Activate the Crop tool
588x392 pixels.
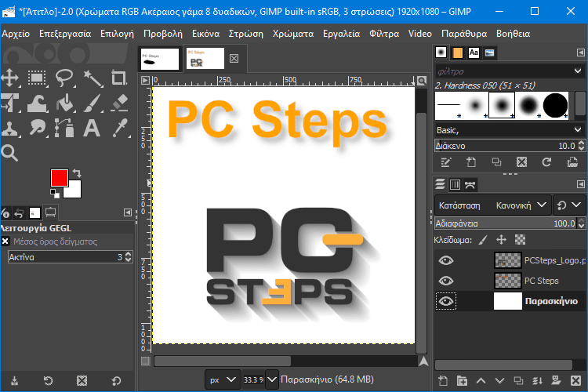(x=119, y=78)
